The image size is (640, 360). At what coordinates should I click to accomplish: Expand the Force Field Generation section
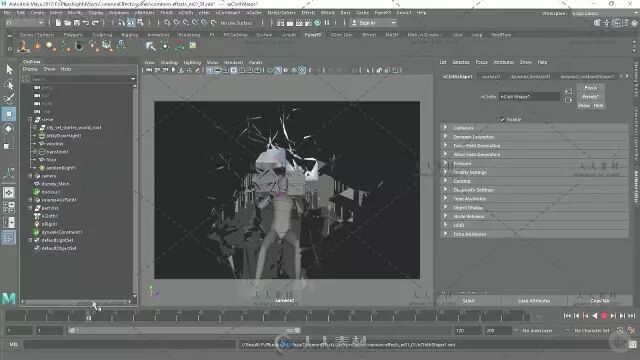click(x=445, y=145)
